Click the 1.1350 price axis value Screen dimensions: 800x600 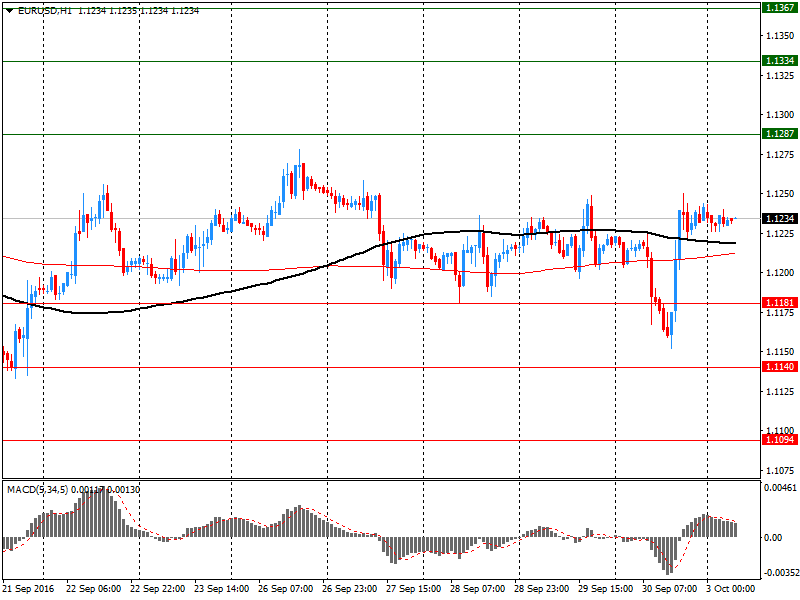click(x=780, y=36)
